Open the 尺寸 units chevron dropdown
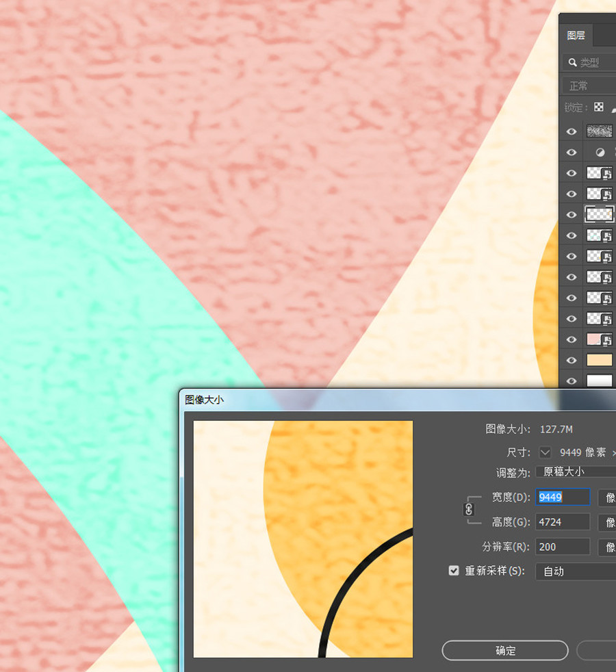The image size is (616, 672). pyautogui.click(x=545, y=452)
